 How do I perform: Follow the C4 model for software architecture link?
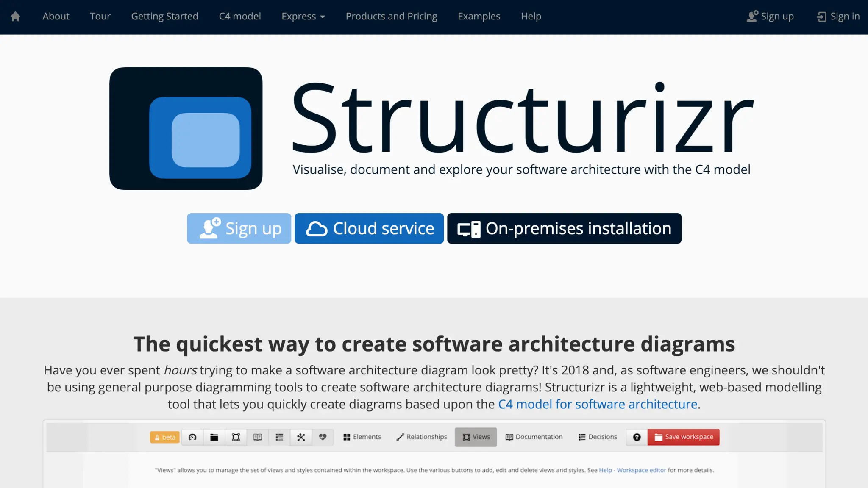[598, 404]
